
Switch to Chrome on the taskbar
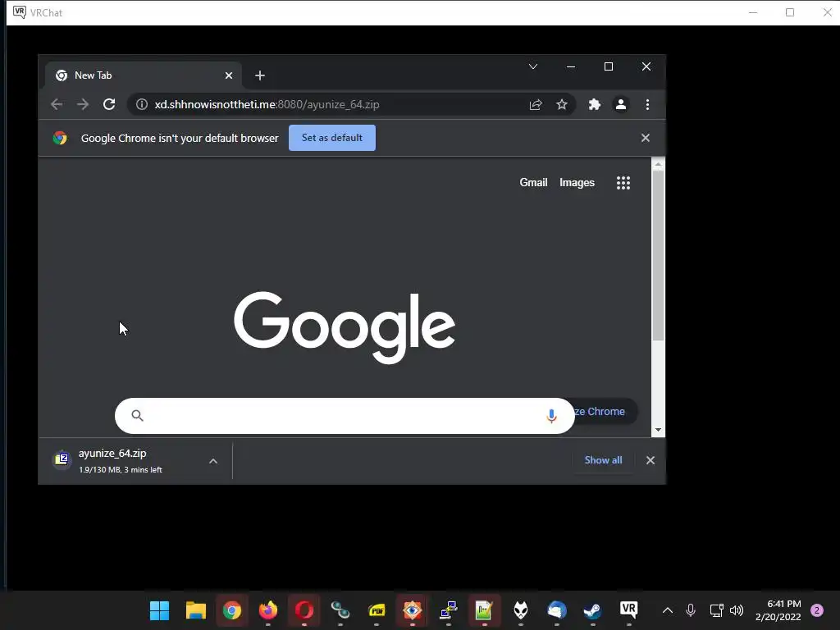(x=232, y=610)
